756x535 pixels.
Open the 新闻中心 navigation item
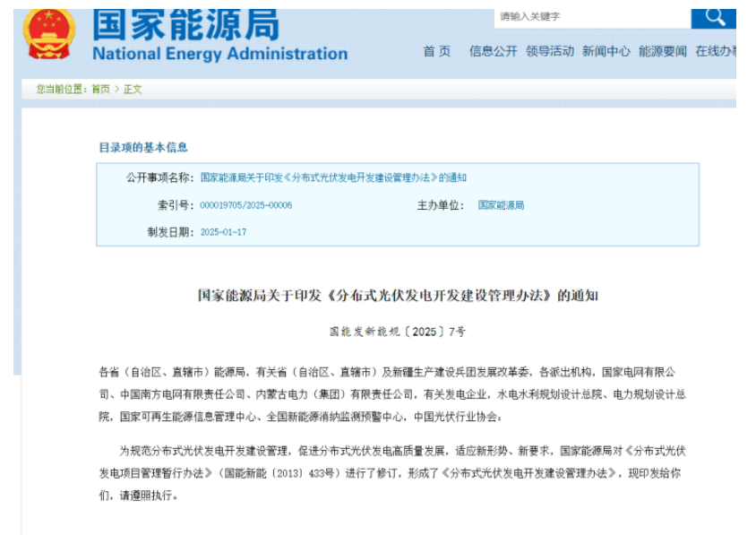tap(606, 51)
